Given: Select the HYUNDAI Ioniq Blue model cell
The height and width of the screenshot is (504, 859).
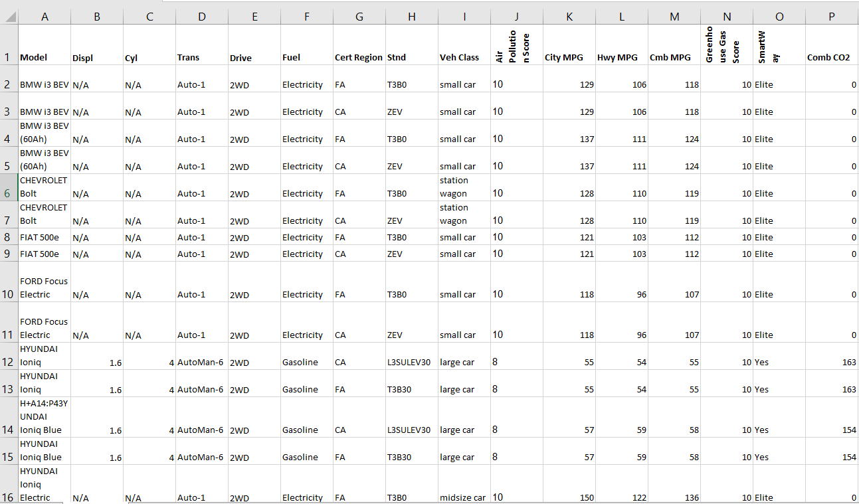Looking at the screenshot, I should [45, 450].
